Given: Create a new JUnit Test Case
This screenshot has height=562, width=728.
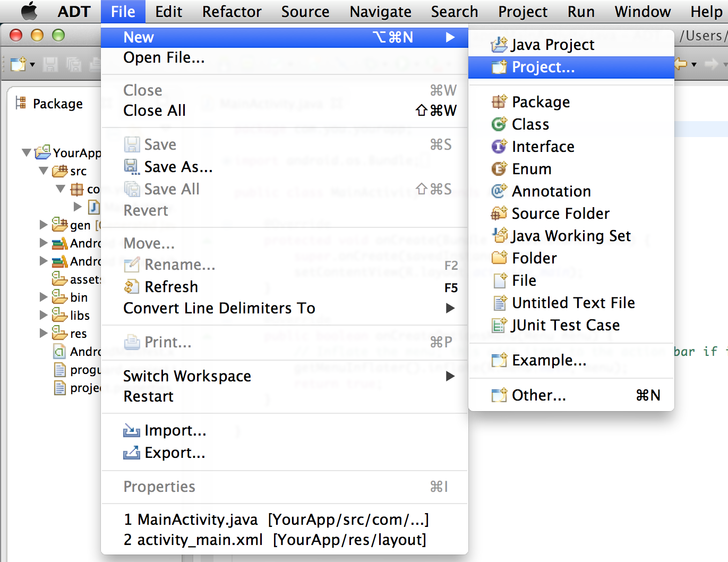Looking at the screenshot, I should (x=571, y=325).
